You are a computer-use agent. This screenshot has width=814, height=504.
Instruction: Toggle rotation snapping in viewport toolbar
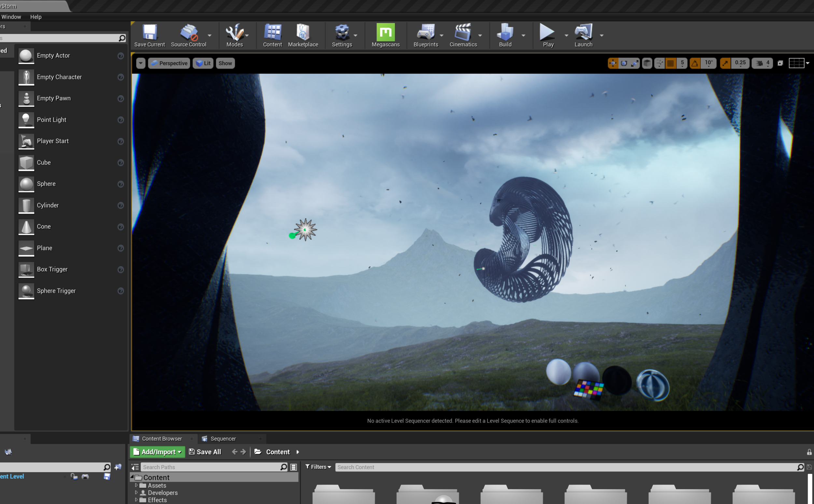coord(695,63)
